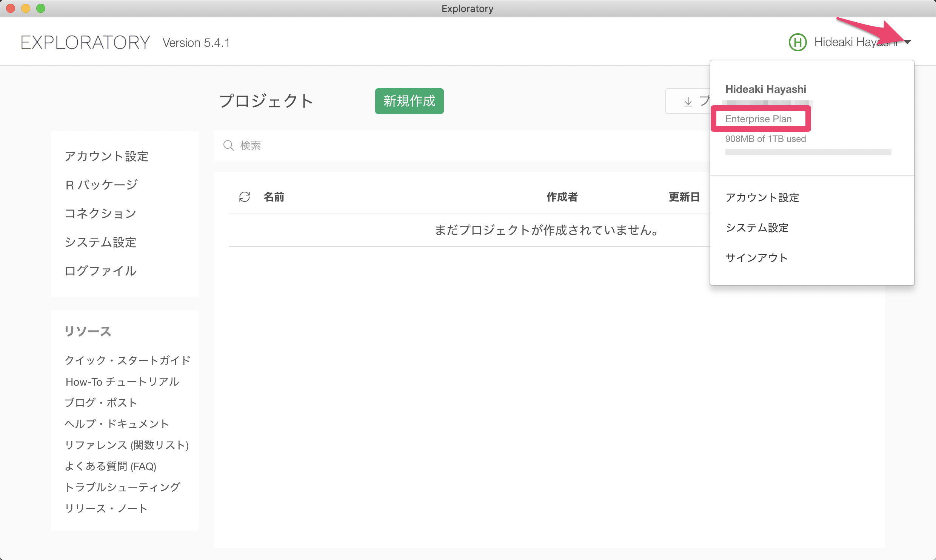Click the yellow minimize window button

coord(26,8)
